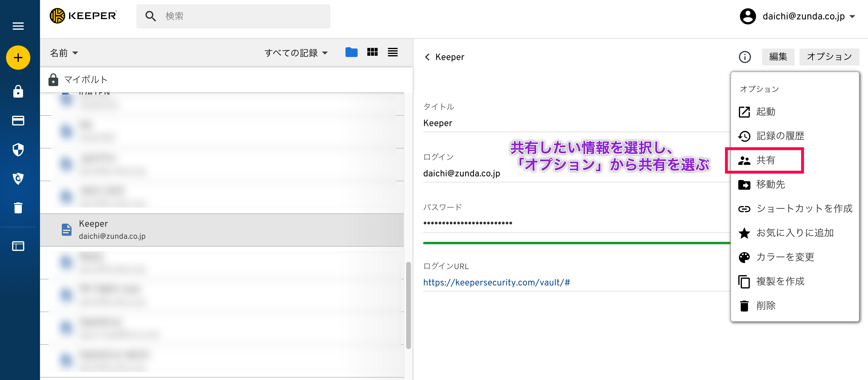The height and width of the screenshot is (380, 868).
Task: Expand the すべての記録 filter dropdown
Action: click(x=296, y=53)
